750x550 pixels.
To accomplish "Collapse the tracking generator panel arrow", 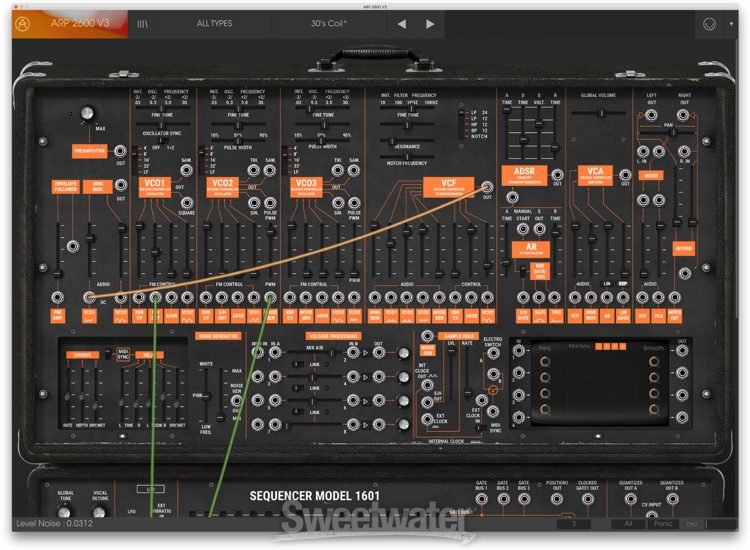I will tap(598, 436).
